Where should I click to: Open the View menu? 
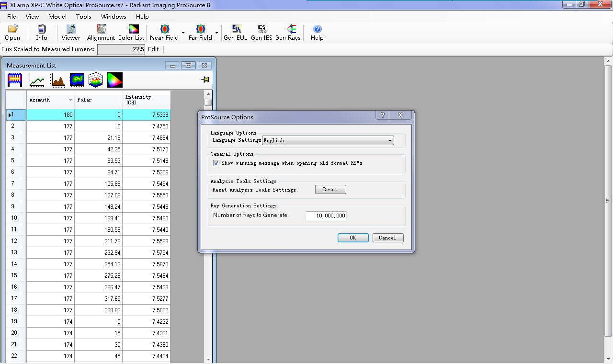click(x=32, y=16)
